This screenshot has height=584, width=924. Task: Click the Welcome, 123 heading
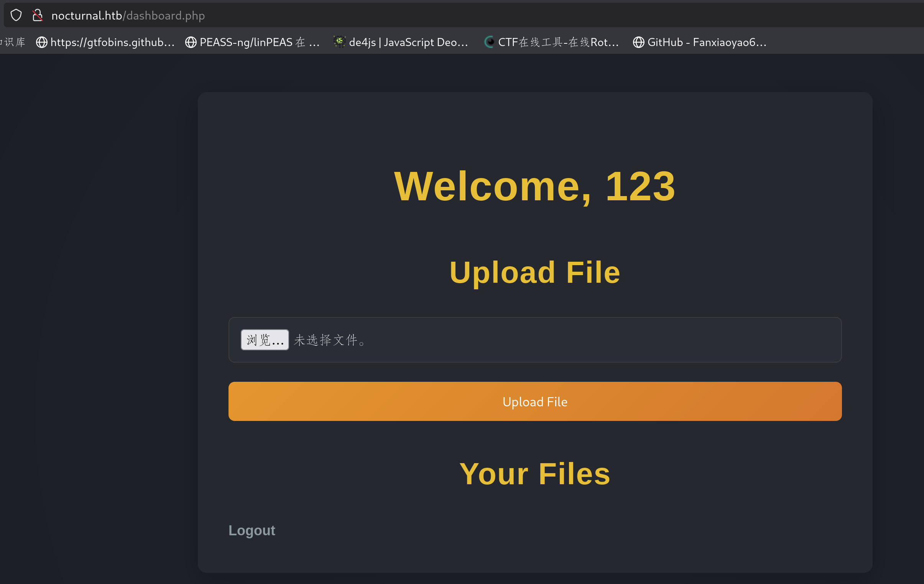tap(534, 186)
